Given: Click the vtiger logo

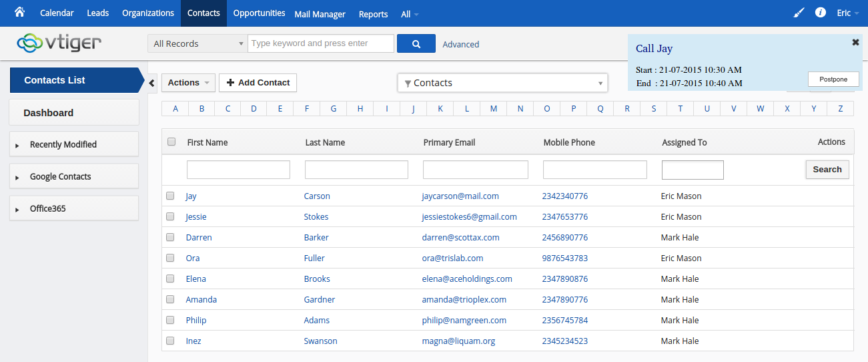Looking at the screenshot, I should click(x=59, y=43).
